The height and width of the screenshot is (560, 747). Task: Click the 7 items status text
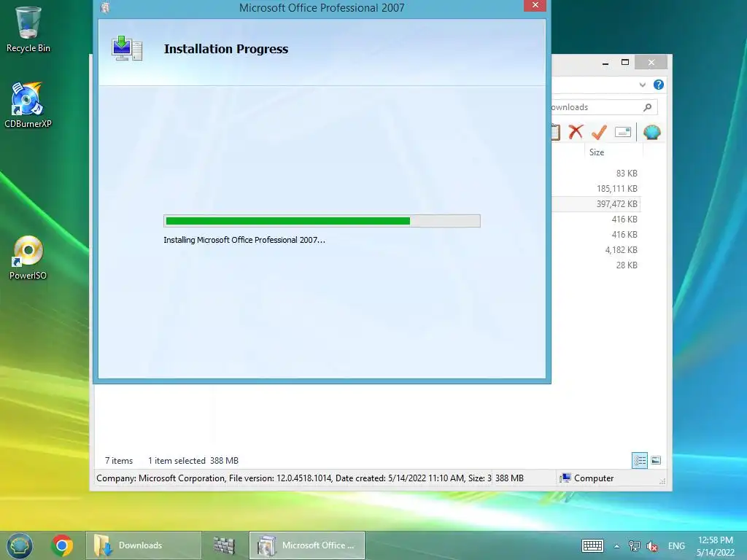119,461
